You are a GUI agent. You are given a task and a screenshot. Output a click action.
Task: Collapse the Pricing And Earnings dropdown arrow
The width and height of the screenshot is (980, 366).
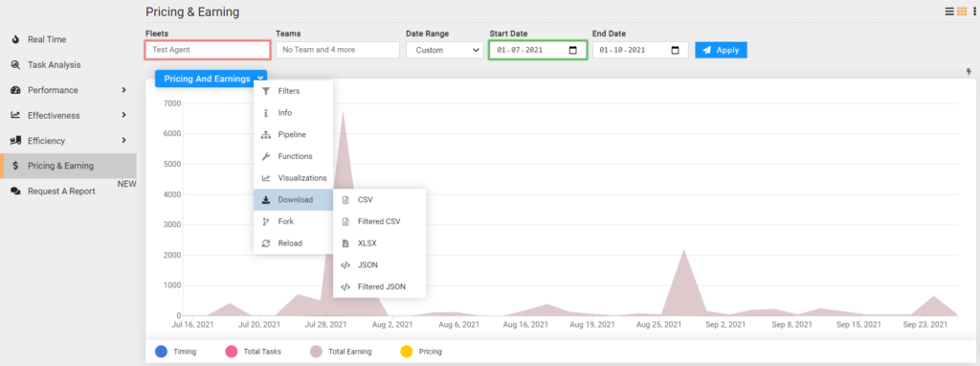[x=260, y=79]
